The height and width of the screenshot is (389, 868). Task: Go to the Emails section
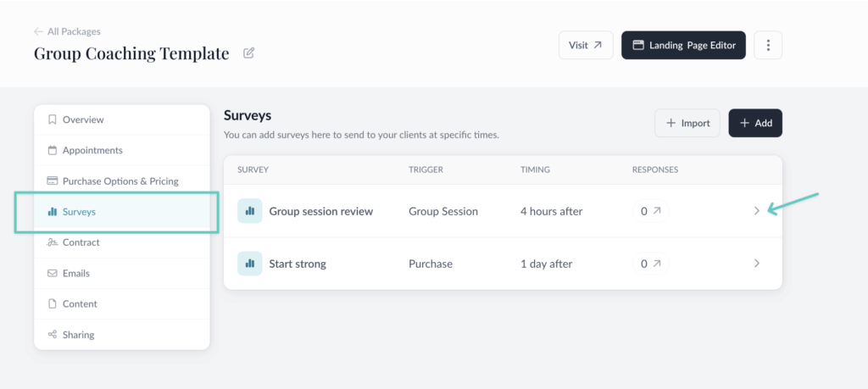click(x=75, y=273)
